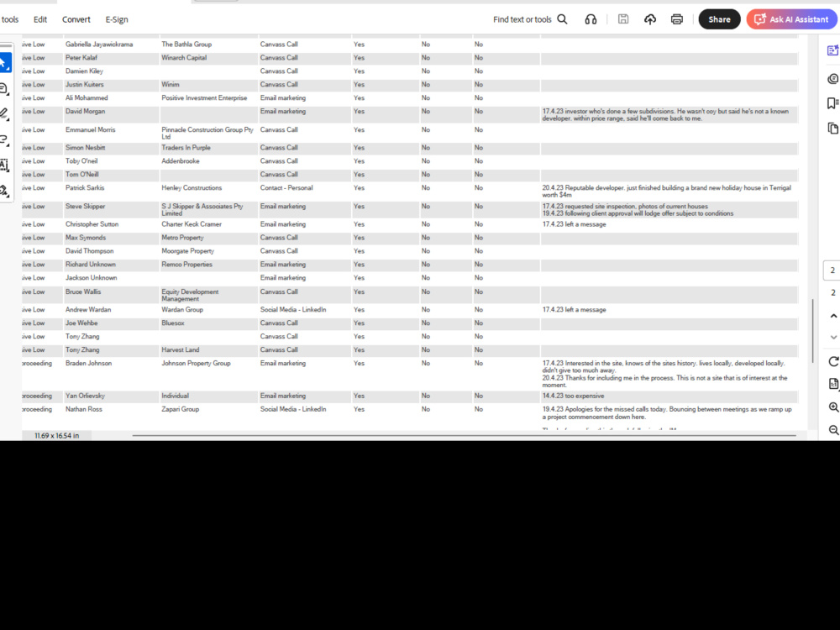Click the Harvest Land cell
Image resolution: width=840 pixels, height=630 pixels.
180,349
